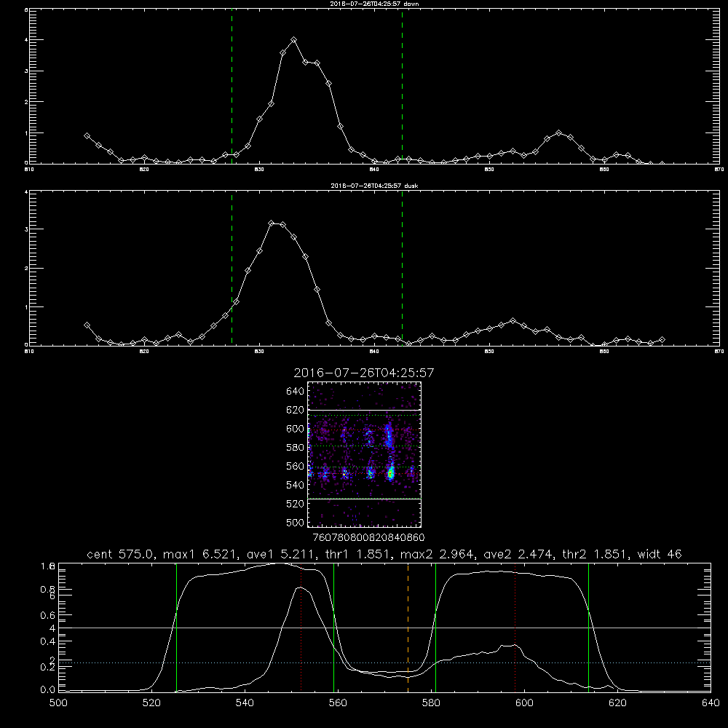Click the green vertical line near 581 in bottom plot
This screenshot has height=728, width=728.
(435, 627)
